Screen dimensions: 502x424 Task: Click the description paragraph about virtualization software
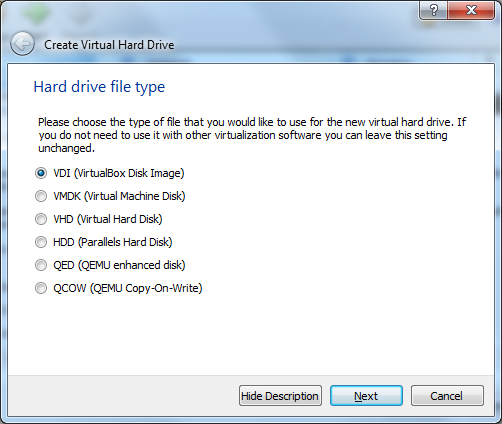[252, 135]
